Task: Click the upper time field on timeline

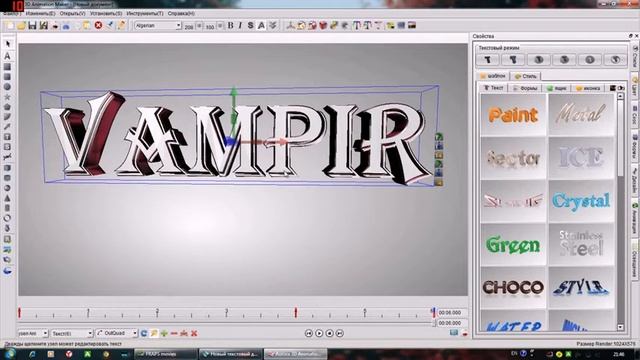Action: tap(452, 313)
